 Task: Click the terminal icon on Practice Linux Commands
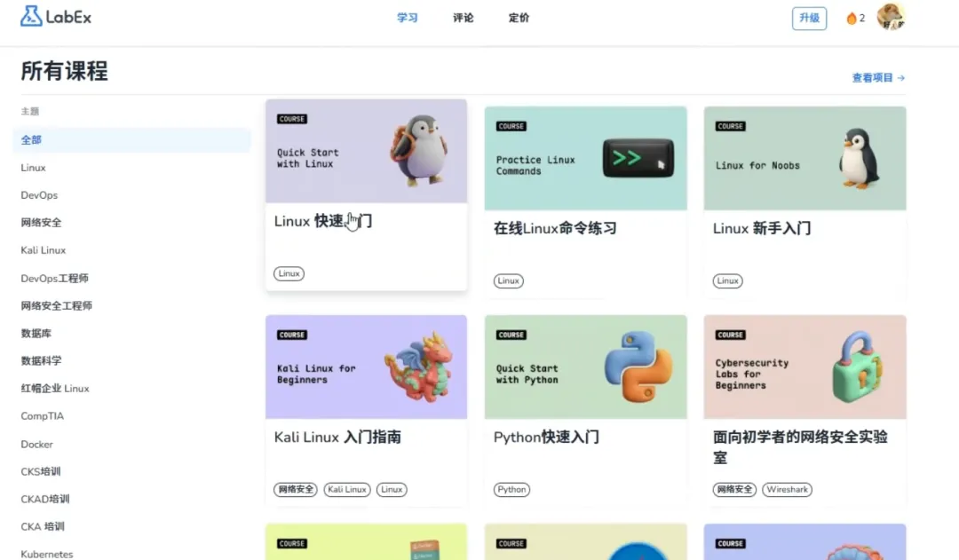point(638,158)
